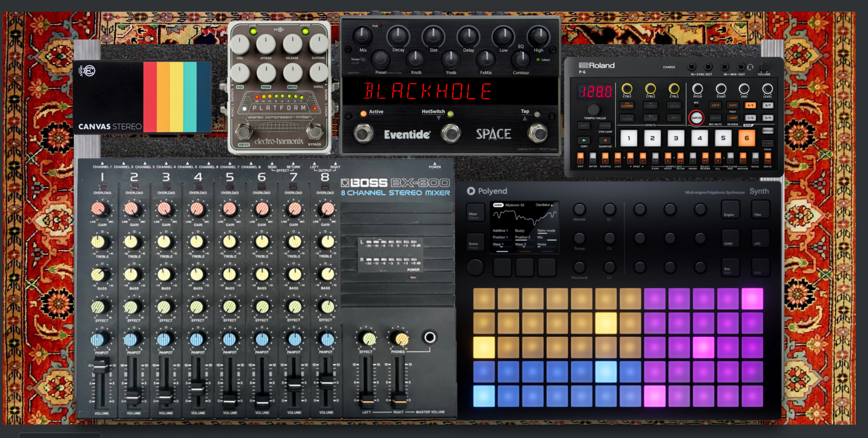Click the TONE knob on Platform compressor

point(266,73)
